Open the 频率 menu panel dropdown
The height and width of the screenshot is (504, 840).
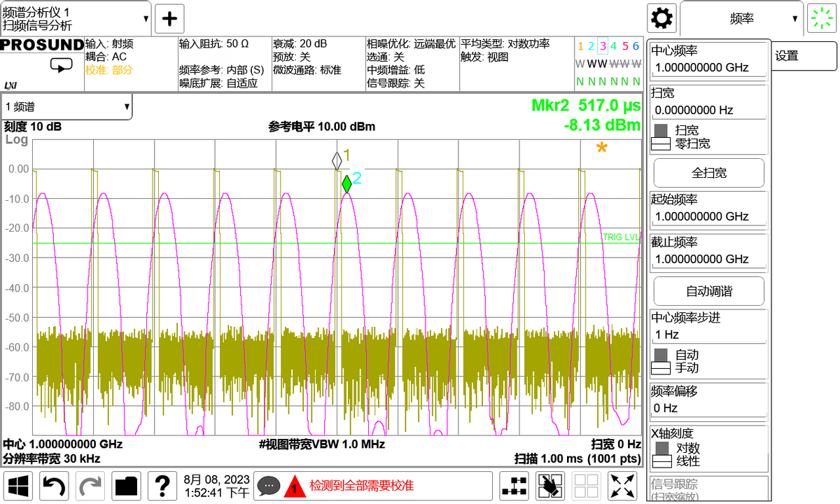pyautogui.click(x=742, y=19)
